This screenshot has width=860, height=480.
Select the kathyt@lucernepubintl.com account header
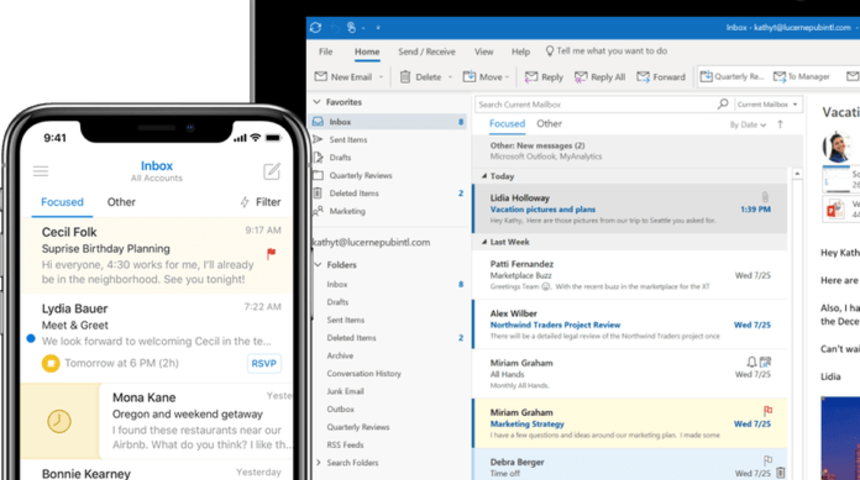[x=371, y=242]
